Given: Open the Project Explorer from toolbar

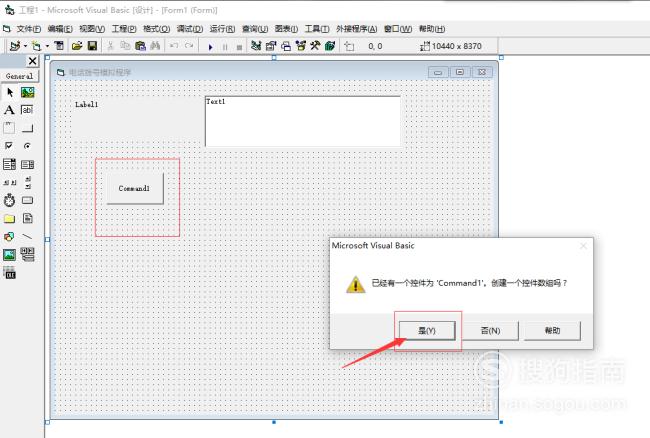Looking at the screenshot, I should pos(256,46).
